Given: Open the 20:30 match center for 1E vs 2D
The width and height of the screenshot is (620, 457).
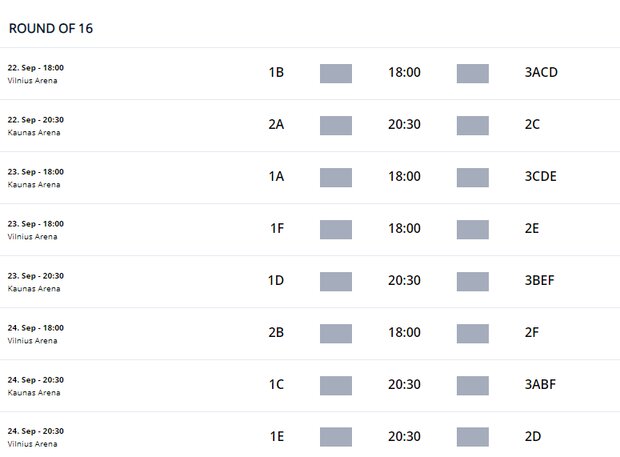Looking at the screenshot, I should [404, 437].
